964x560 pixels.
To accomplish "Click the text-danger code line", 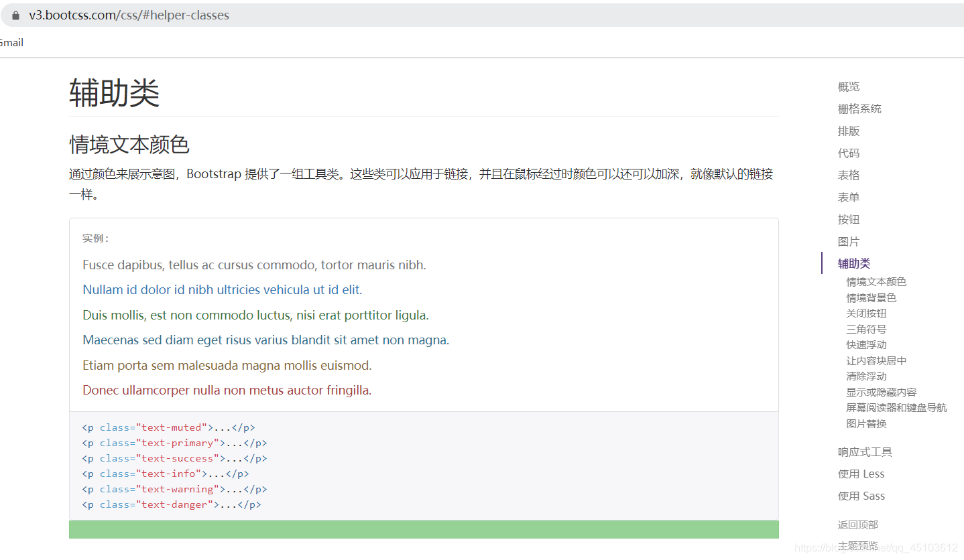I will tap(172, 504).
